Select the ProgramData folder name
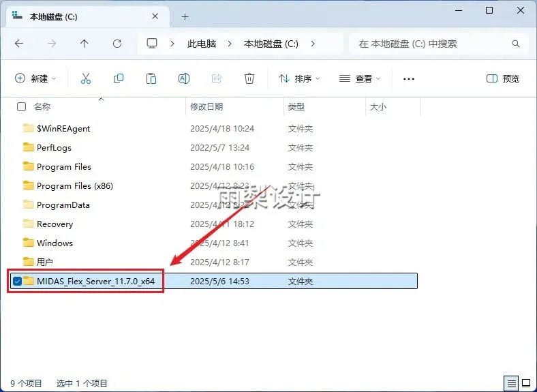Screen dimensions: 537x392 [x=63, y=205]
